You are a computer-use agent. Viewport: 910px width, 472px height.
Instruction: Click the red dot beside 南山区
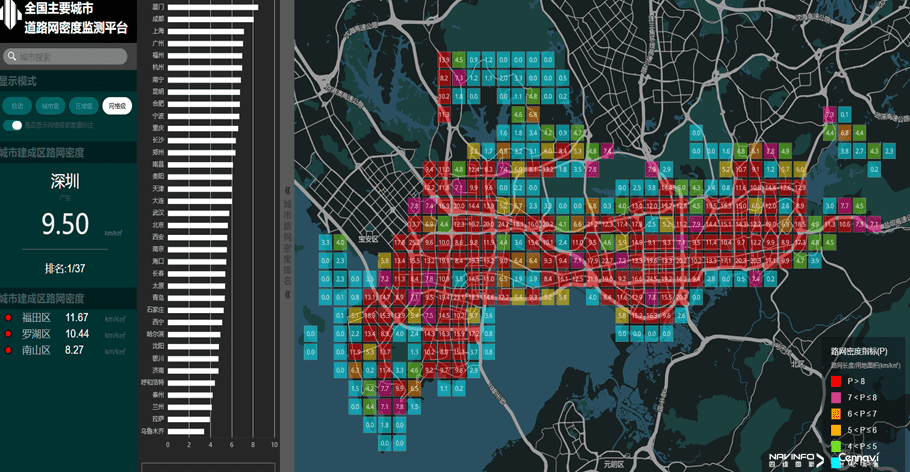(8, 351)
